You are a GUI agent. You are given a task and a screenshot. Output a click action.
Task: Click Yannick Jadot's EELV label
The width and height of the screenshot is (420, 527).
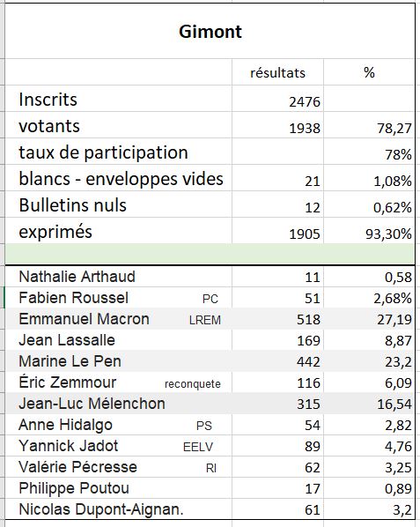(198, 447)
